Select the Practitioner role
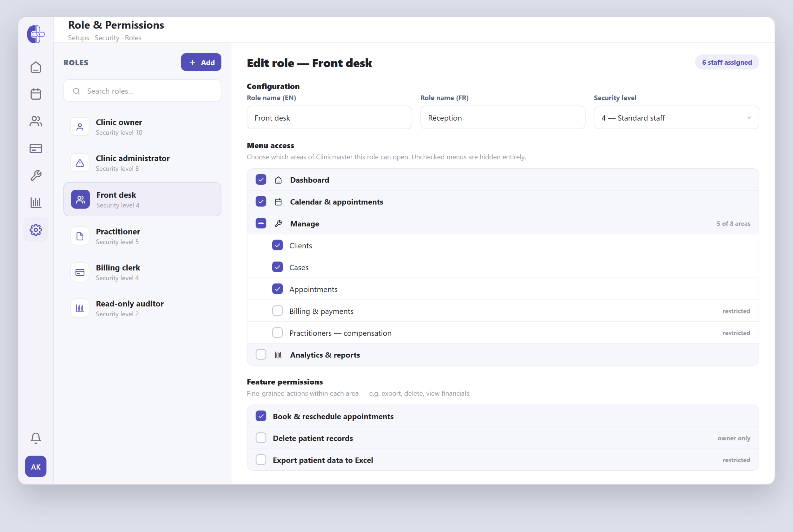The height and width of the screenshot is (532, 793). pos(142,236)
